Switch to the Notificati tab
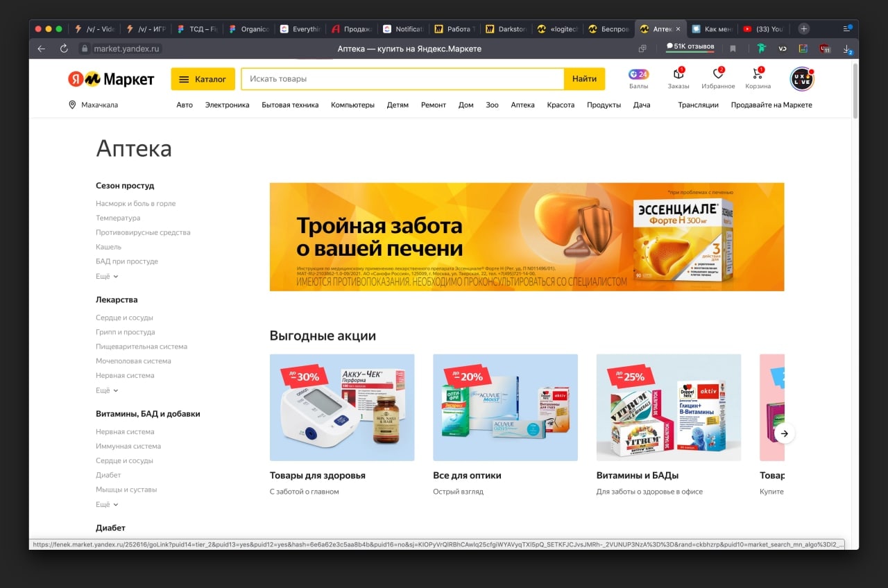Viewport: 888px width, 588px height. click(402, 29)
